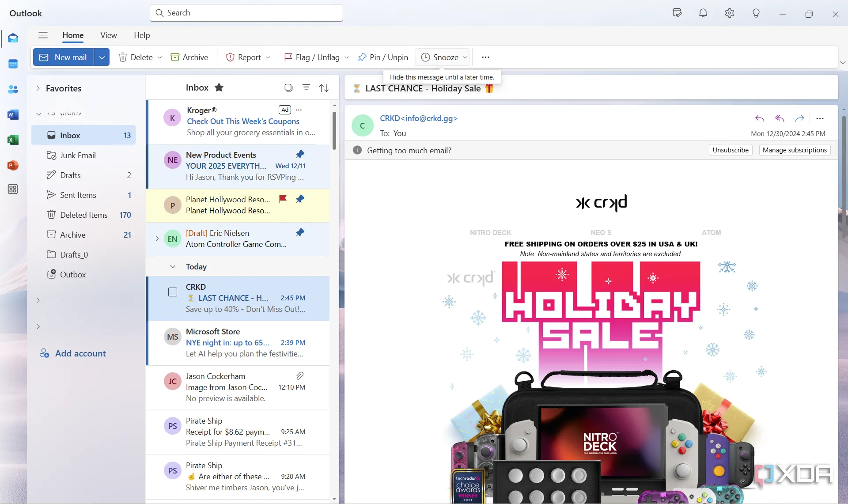This screenshot has height=504, width=848.
Task: Click the Unsubscribe button
Action: pyautogui.click(x=730, y=150)
